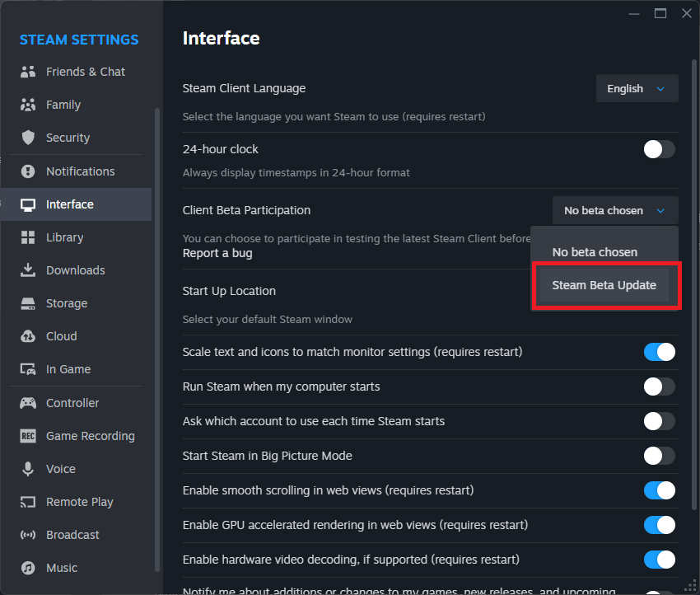This screenshot has width=700, height=595.
Task: Enable the 24-hour clock toggle
Action: tap(659, 149)
